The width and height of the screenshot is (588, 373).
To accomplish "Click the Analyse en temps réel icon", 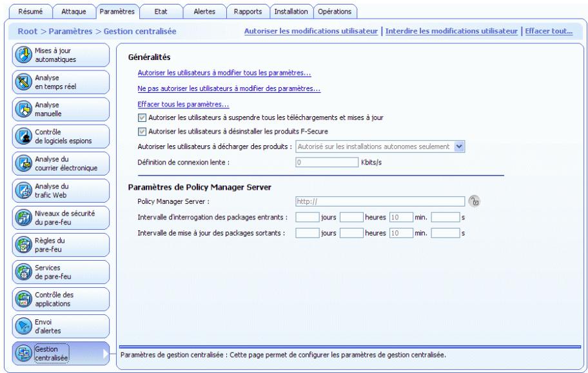I will (23, 82).
